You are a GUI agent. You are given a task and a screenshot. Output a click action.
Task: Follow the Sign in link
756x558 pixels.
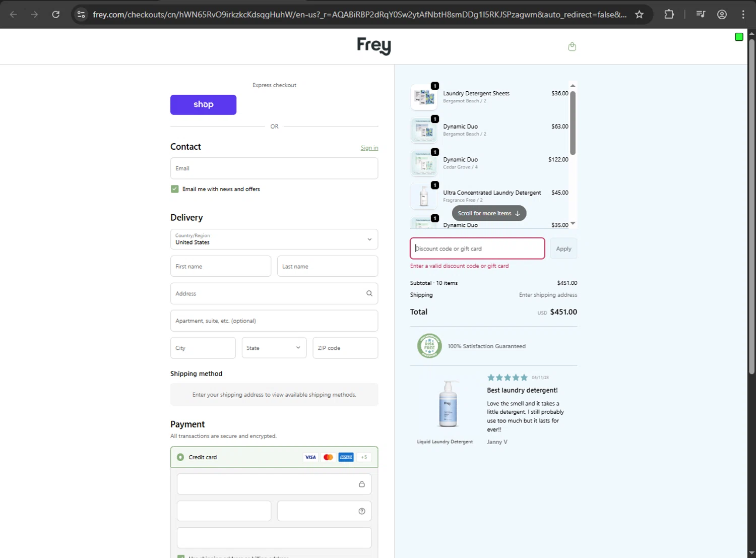[x=369, y=148]
